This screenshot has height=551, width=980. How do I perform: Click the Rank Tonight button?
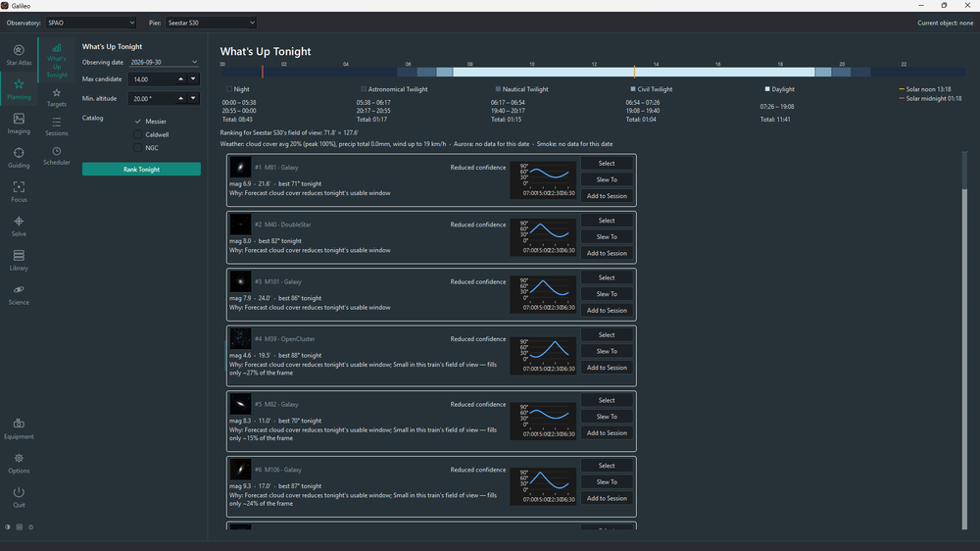[x=141, y=170]
